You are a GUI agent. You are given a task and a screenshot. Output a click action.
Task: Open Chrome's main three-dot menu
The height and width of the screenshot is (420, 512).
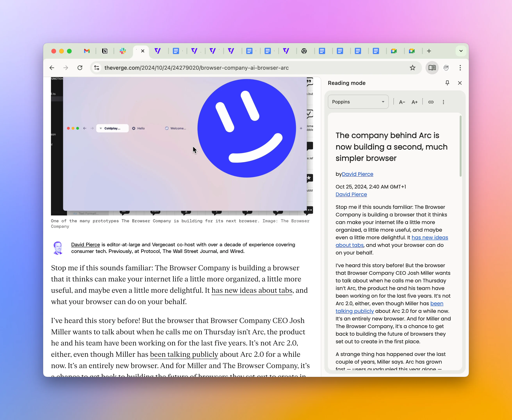coord(460,68)
